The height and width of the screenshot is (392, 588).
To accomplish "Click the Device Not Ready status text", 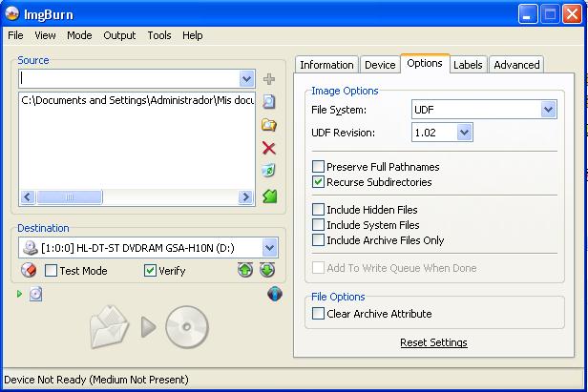I will (x=96, y=380).
